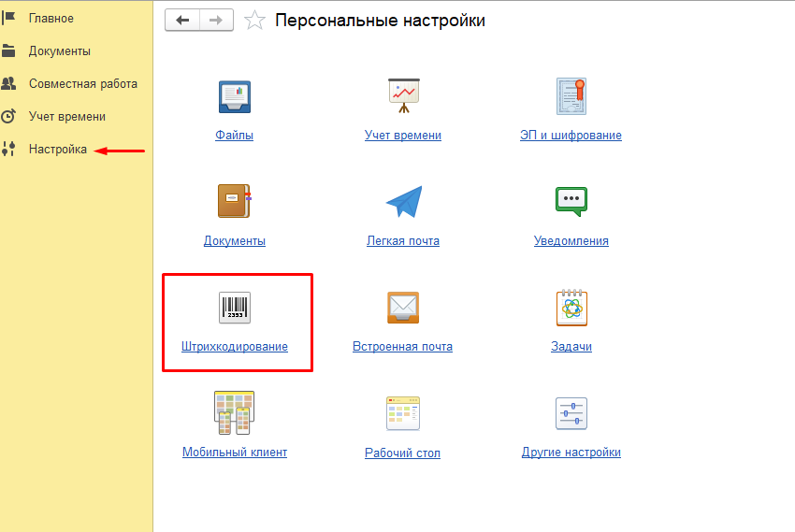
Task: Click the Штрихкодирование barcode icon
Action: coord(234,308)
